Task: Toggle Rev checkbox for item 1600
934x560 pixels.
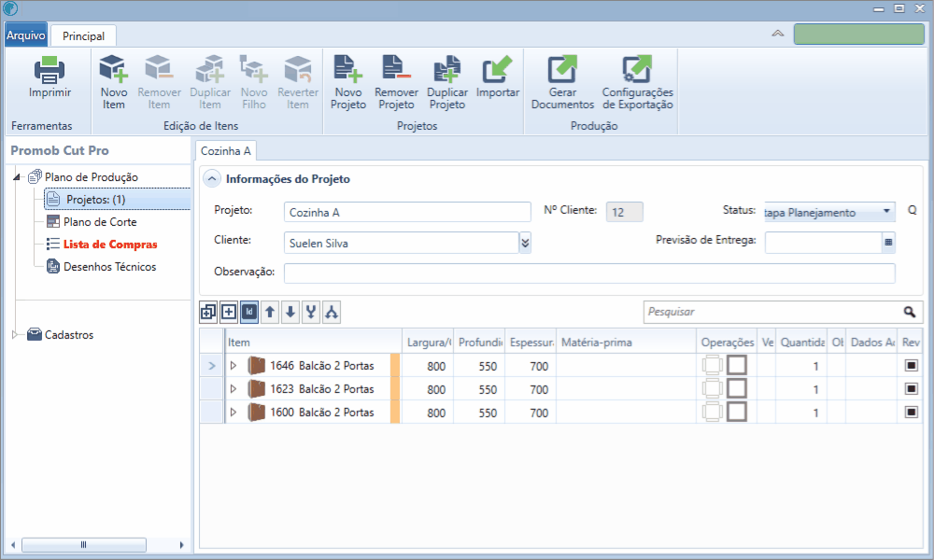Action: (x=911, y=413)
